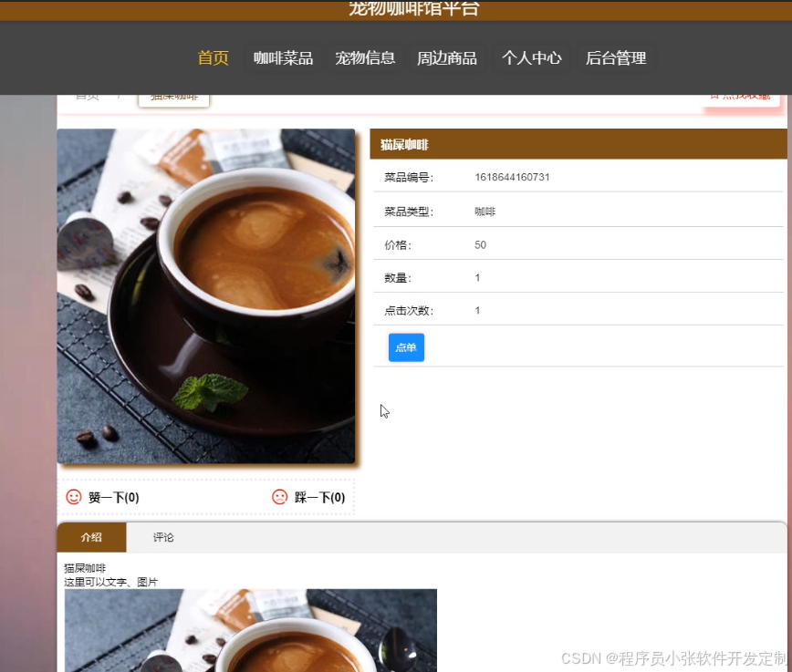The height and width of the screenshot is (672, 792).
Task: Click the 猫屎咖啡 product title header bar
Action: pyautogui.click(x=578, y=144)
